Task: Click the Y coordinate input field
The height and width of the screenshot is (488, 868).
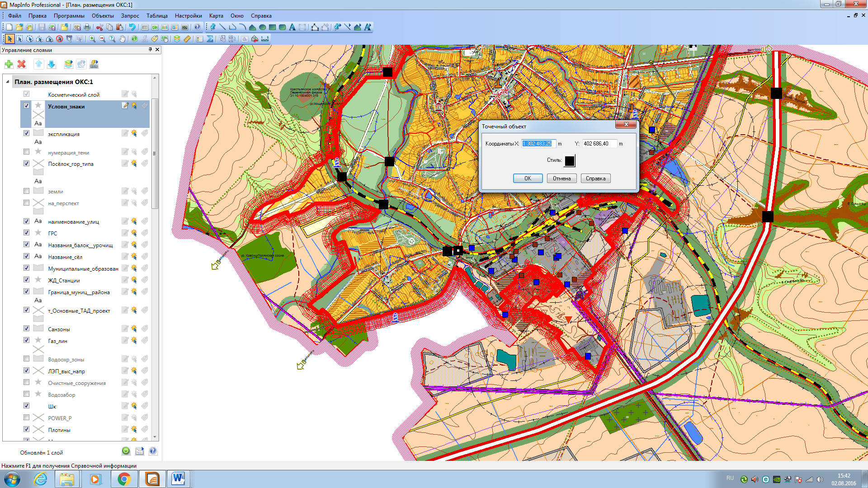Action: click(599, 144)
